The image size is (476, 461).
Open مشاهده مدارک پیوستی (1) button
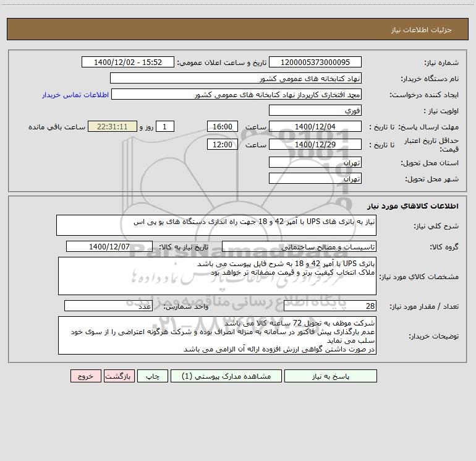click(226, 376)
